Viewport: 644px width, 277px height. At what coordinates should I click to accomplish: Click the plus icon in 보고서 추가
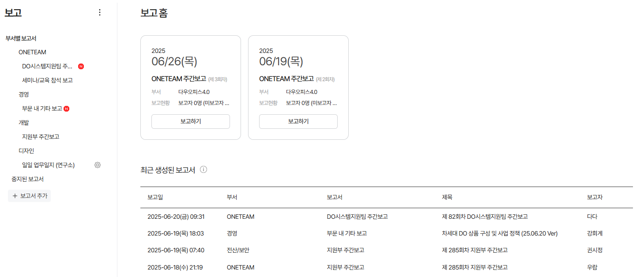tap(15, 195)
